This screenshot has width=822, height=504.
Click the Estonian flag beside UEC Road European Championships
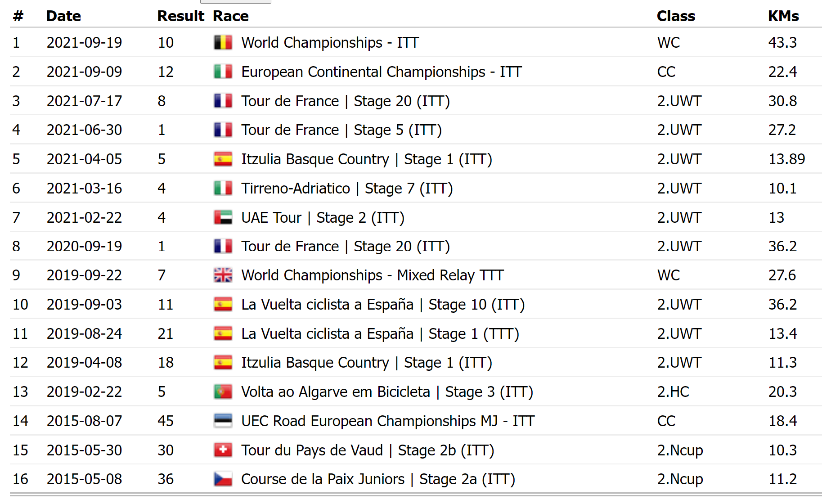[223, 421]
